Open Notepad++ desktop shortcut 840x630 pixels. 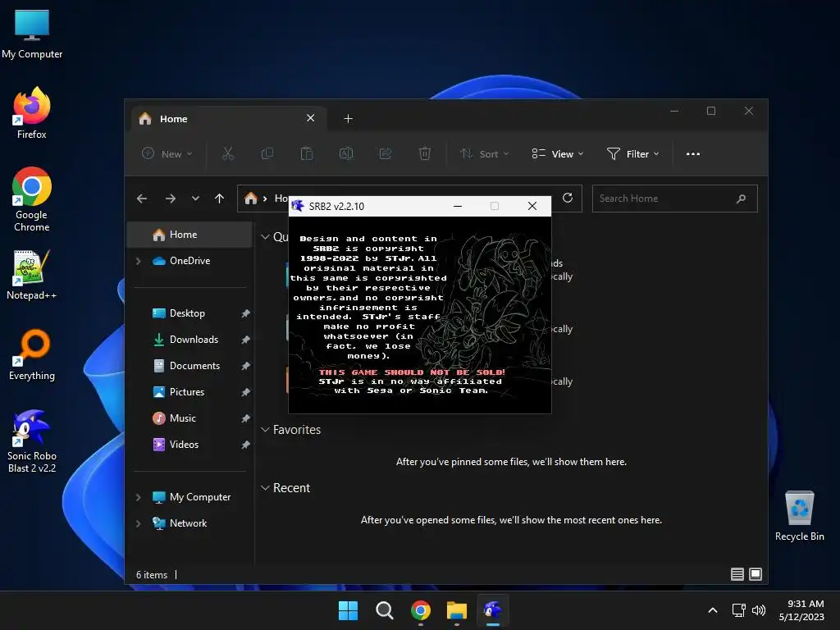point(32,274)
